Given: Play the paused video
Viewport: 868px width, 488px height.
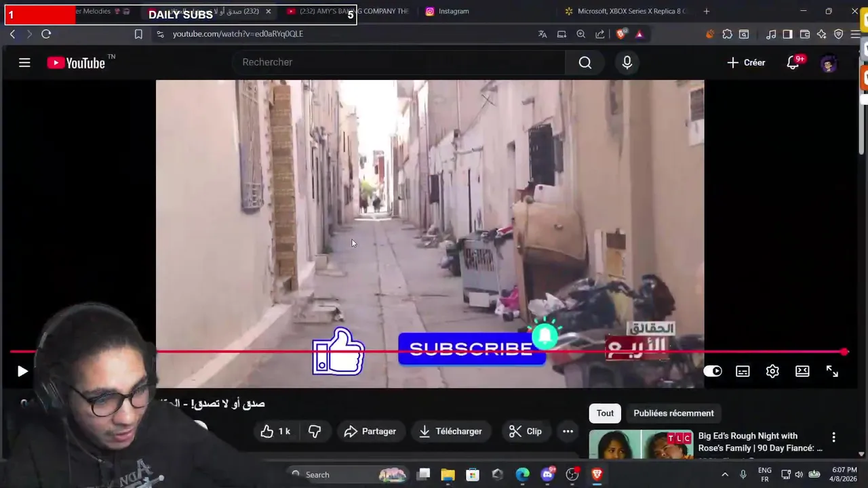Looking at the screenshot, I should coord(22,371).
